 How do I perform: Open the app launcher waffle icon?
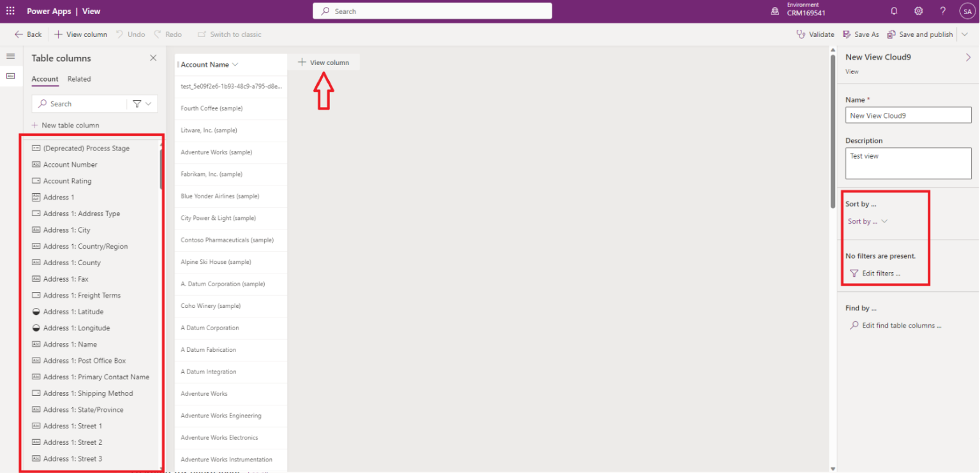10,11
